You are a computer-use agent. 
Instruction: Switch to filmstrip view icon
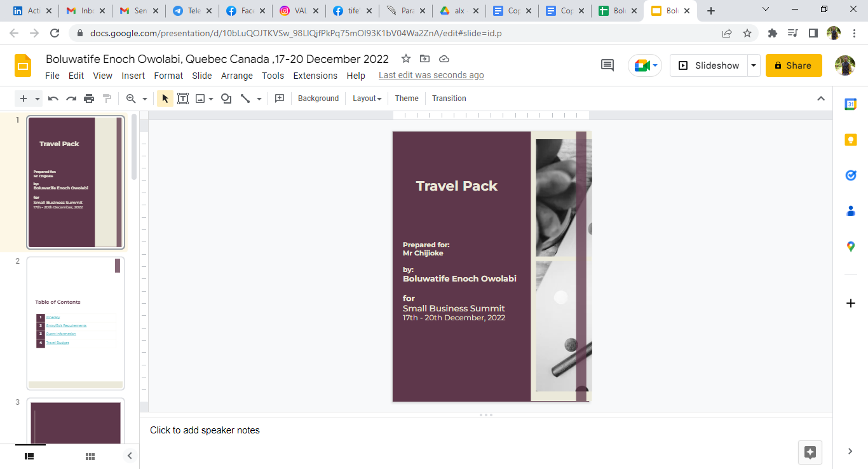coord(29,456)
